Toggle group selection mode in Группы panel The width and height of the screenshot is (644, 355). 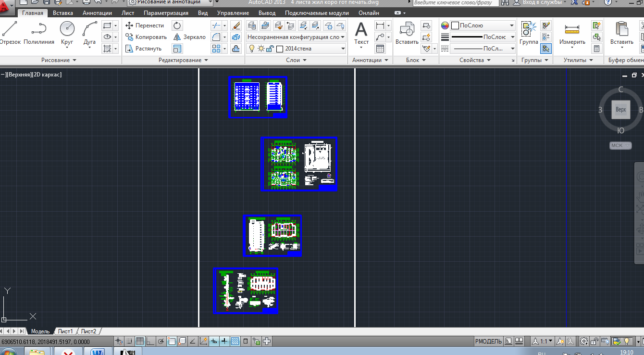pos(545,49)
